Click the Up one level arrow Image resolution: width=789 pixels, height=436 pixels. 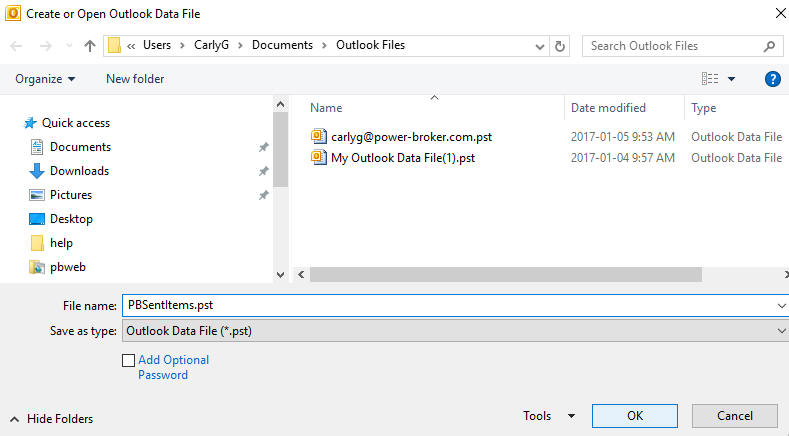[90, 46]
